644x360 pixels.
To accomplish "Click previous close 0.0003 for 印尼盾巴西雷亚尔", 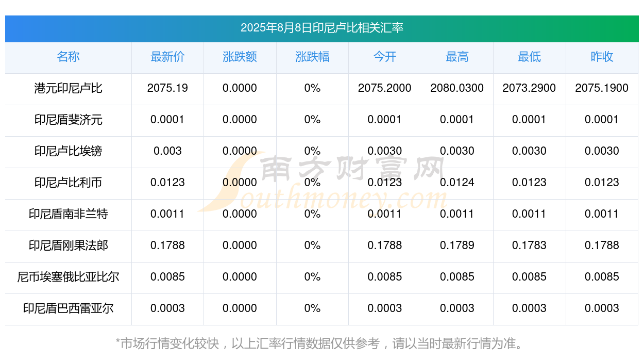I will point(602,308).
